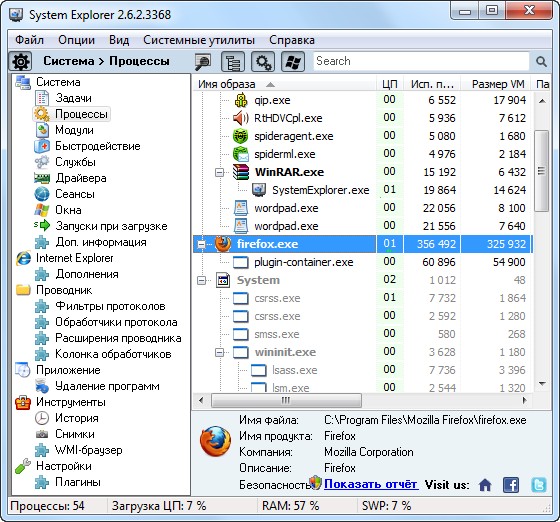Select the RtHDVCpl.exe process row
Image resolution: width=560 pixels, height=522 pixels.
click(362, 118)
